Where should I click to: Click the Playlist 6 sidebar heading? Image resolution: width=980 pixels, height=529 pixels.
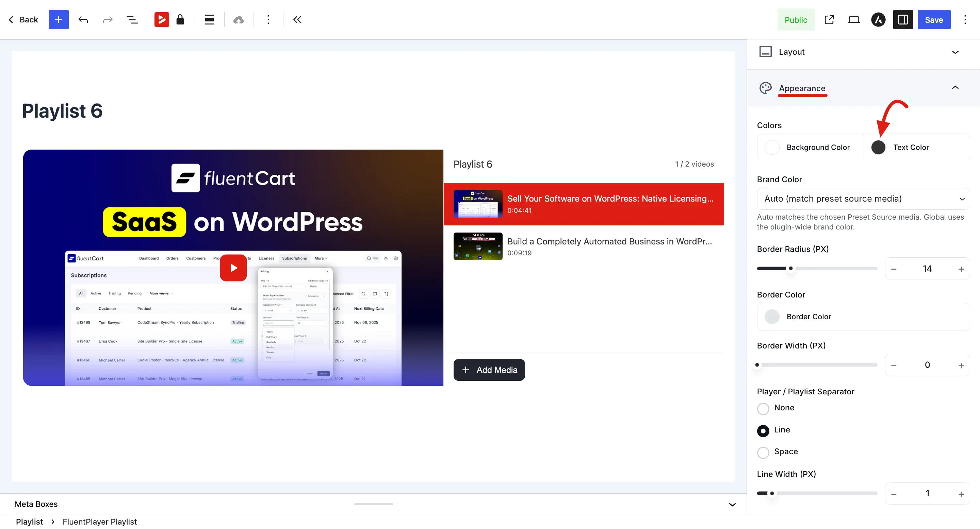pyautogui.click(x=473, y=164)
